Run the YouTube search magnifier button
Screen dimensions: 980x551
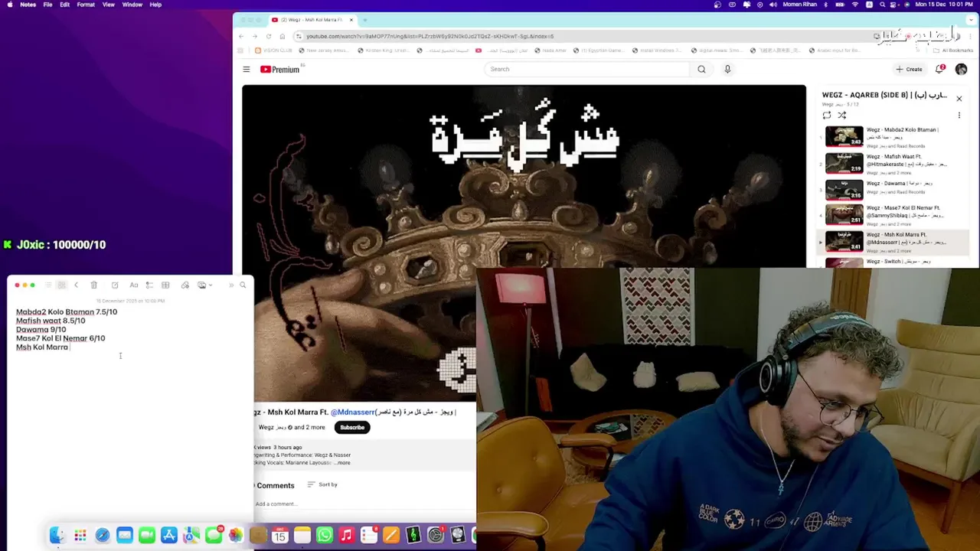(701, 69)
